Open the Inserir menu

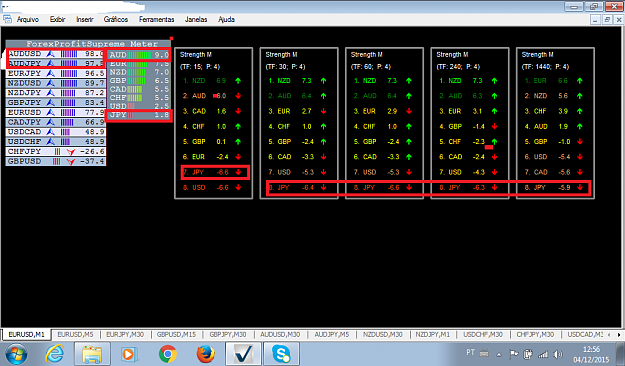(x=85, y=19)
